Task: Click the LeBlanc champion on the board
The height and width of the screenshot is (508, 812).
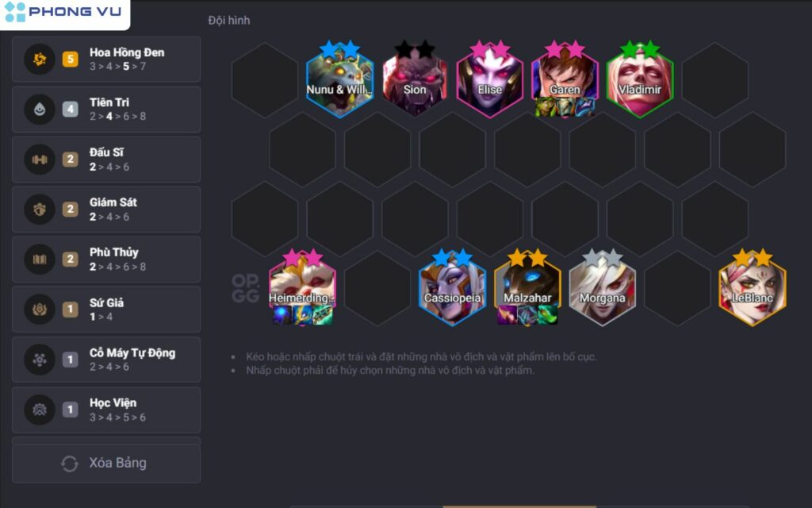Action: pyautogui.click(x=753, y=287)
